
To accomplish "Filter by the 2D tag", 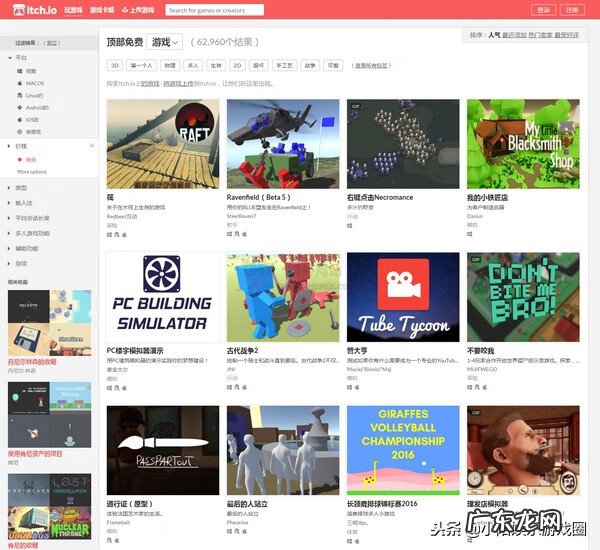I will [237, 65].
